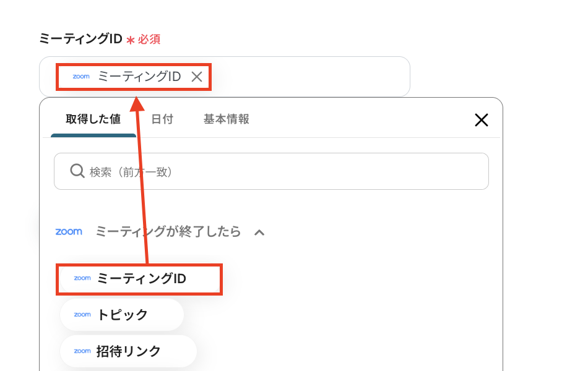588x371 pixels.
Task: Click the ミーティングが終了したら section header
Action: pos(168,232)
